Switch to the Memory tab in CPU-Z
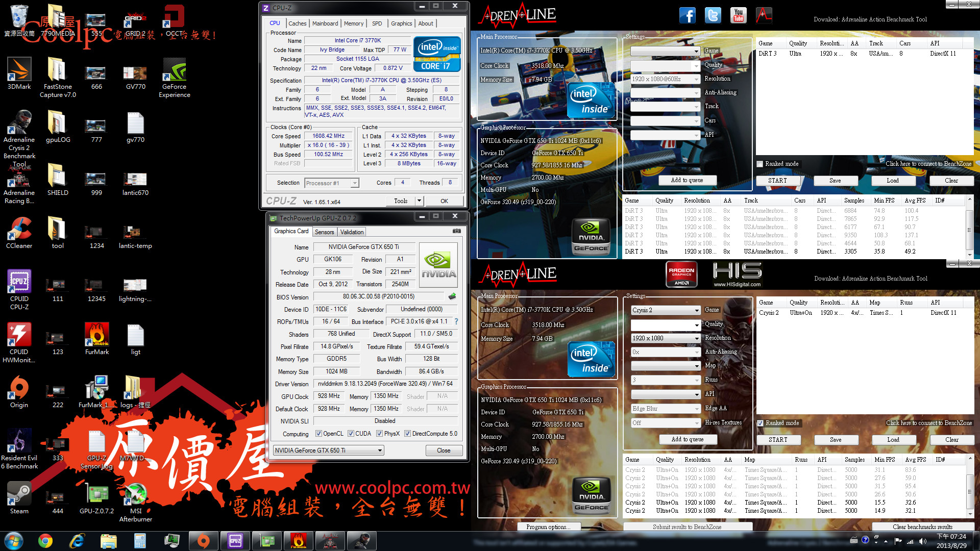The width and height of the screenshot is (980, 551). pos(353,23)
